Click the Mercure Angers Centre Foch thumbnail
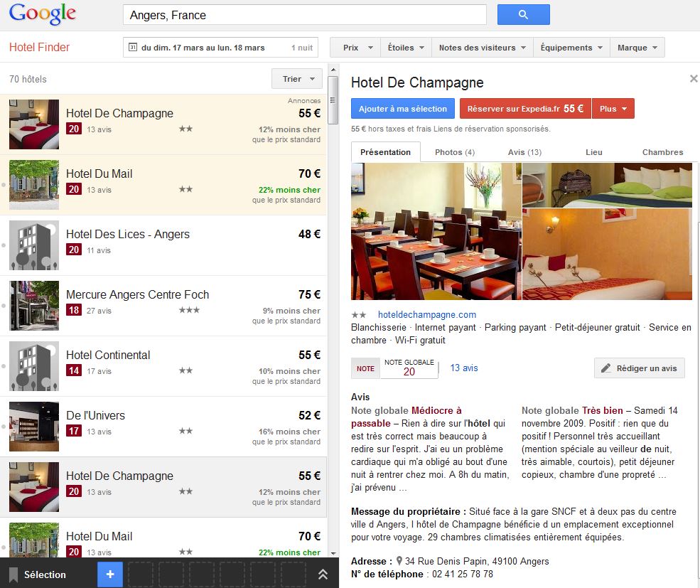This screenshot has height=588, width=700. tap(34, 306)
